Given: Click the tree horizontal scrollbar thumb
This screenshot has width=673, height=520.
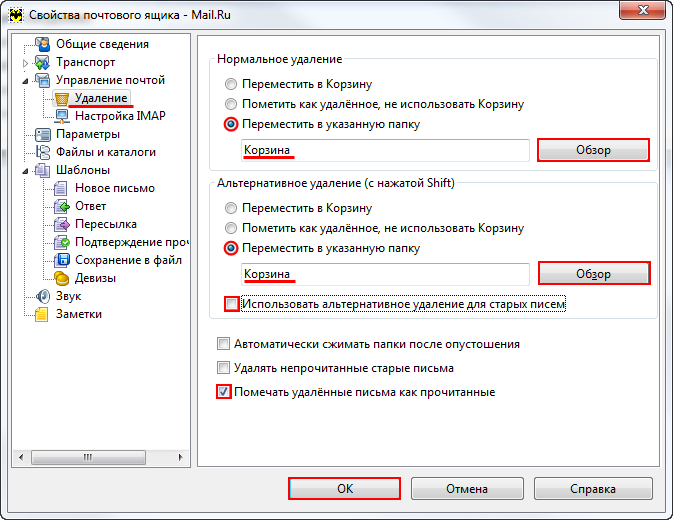Looking at the screenshot, I should (x=88, y=457).
